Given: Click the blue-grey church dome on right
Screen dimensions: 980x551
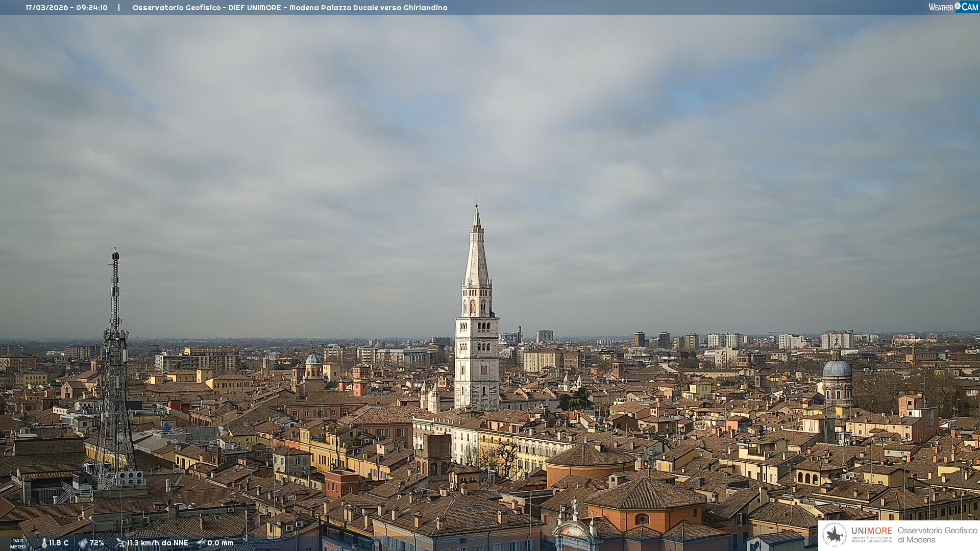Looking at the screenshot, I should click(837, 368).
